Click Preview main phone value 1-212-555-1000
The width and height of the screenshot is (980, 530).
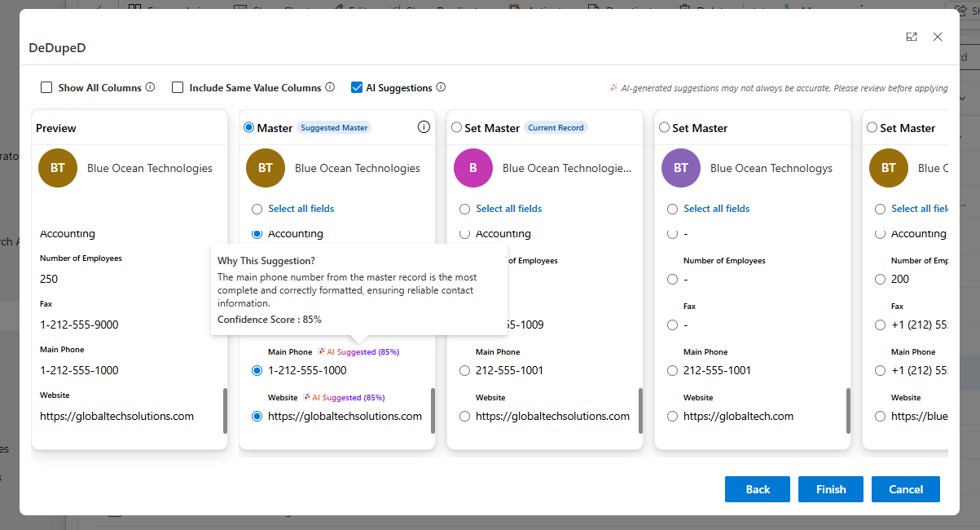pos(79,370)
